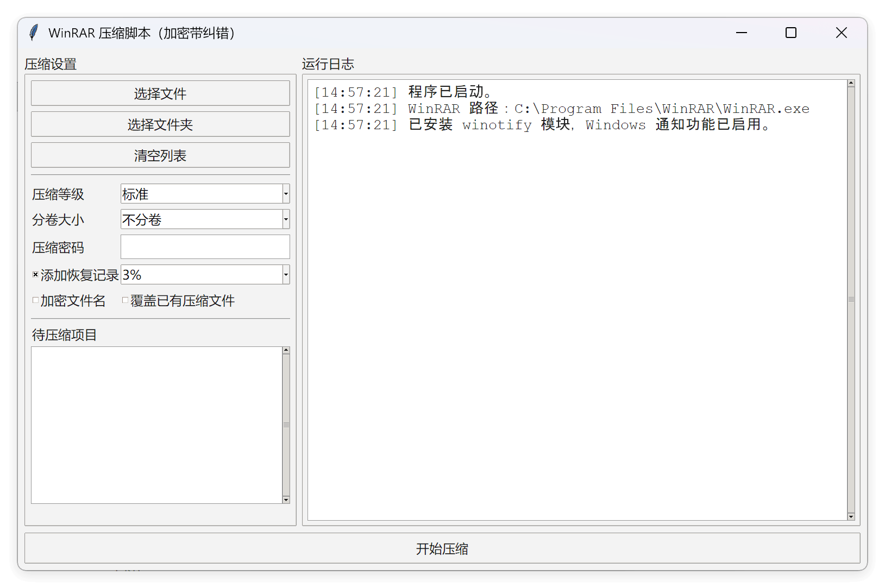The image size is (885, 588).
Task: Click the 运行日志 heading
Action: tap(328, 64)
